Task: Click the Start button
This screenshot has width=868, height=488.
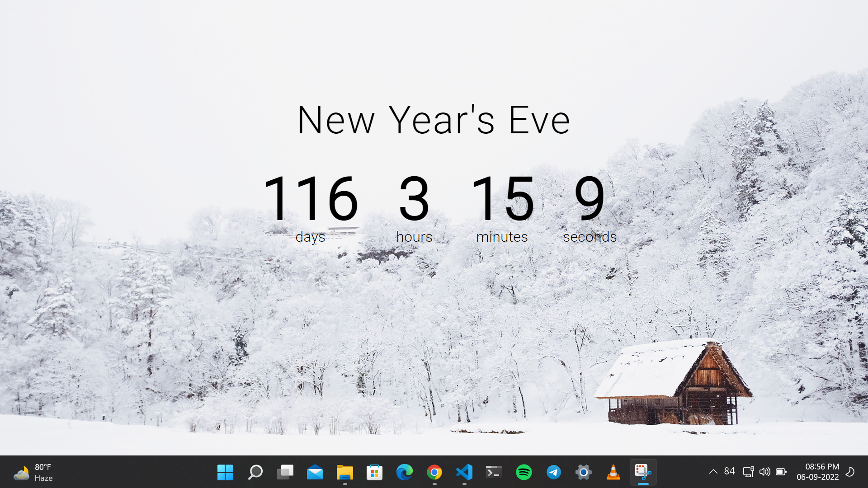Action: click(225, 473)
